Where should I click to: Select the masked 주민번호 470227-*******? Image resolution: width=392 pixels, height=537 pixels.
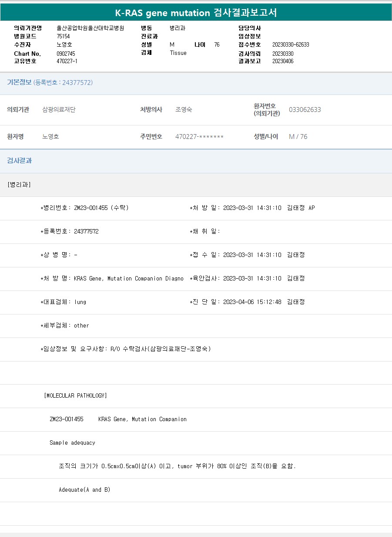coord(199,137)
